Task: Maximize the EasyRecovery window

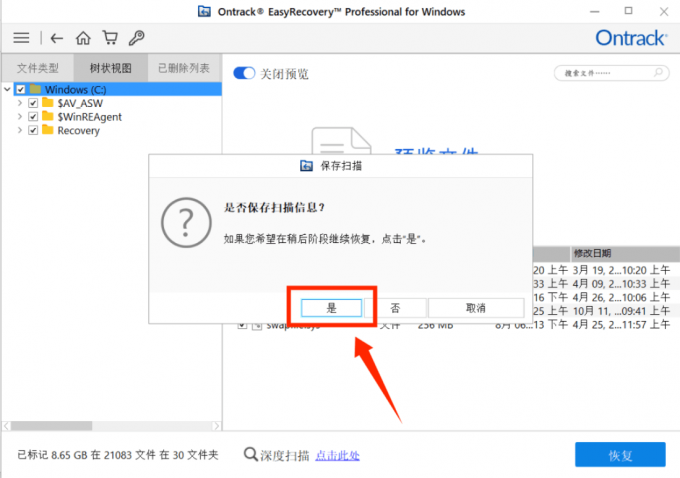Action: [628, 11]
